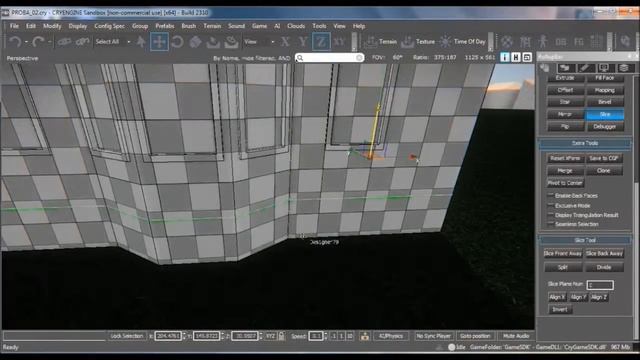Open the Select All dropdown
Image resolution: width=640 pixels, height=360 pixels.
point(113,42)
